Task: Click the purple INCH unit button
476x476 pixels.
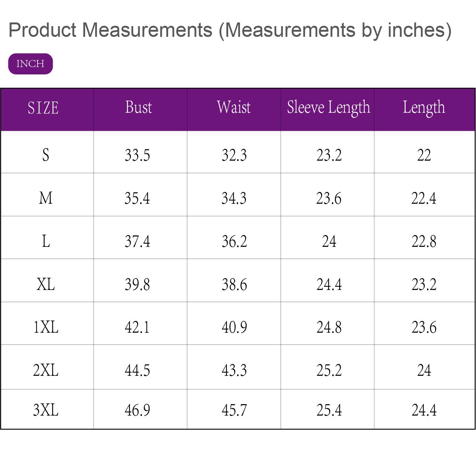Action: [31, 64]
